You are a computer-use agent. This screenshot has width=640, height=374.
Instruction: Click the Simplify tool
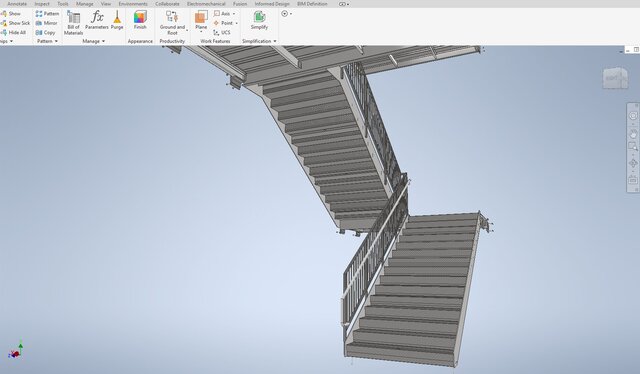click(259, 20)
